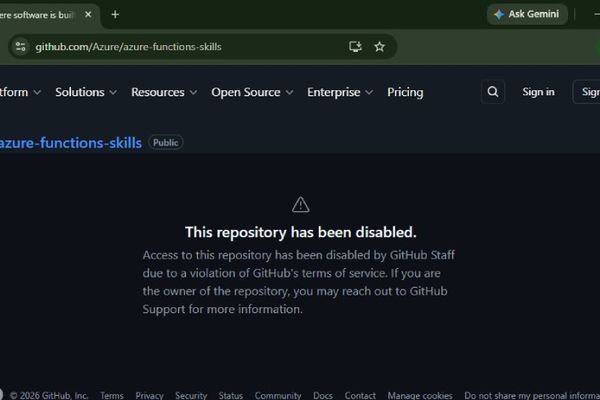
Task: Open the Docs footer link
Action: click(x=323, y=395)
